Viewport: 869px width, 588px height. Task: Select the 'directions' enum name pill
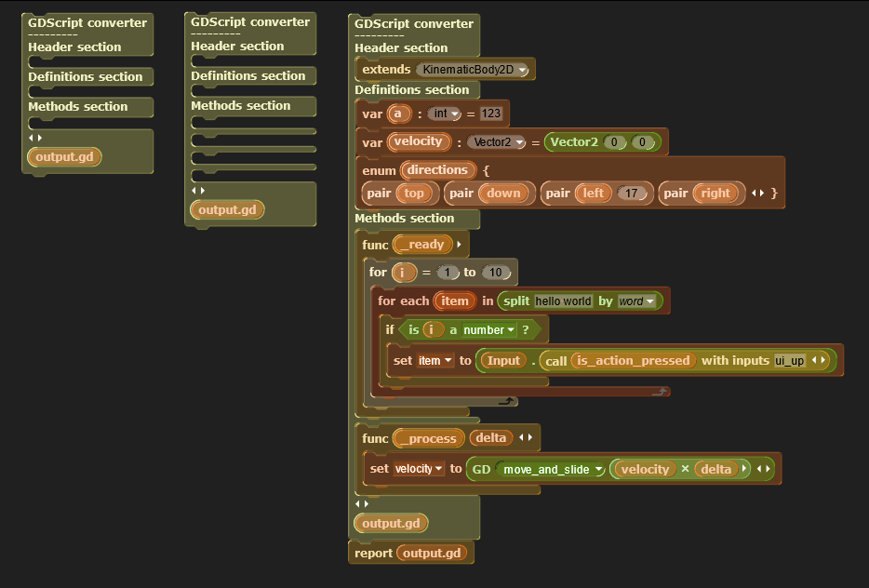point(437,170)
